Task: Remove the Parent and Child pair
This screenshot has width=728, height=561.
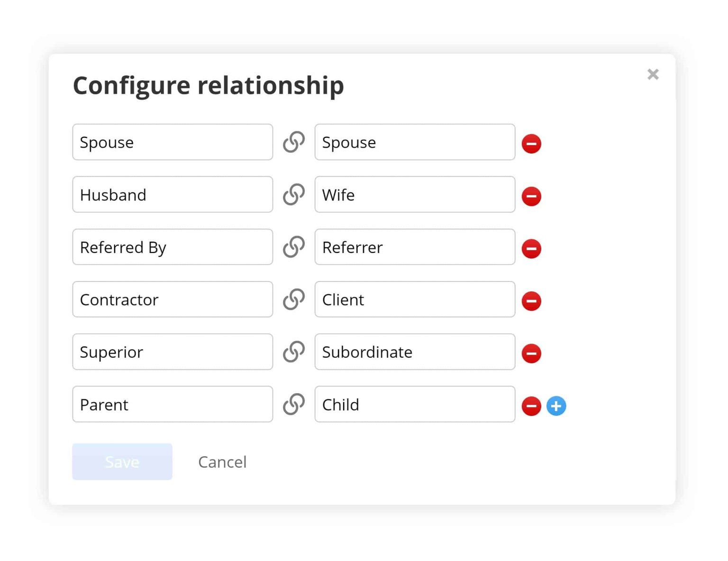Action: [531, 406]
